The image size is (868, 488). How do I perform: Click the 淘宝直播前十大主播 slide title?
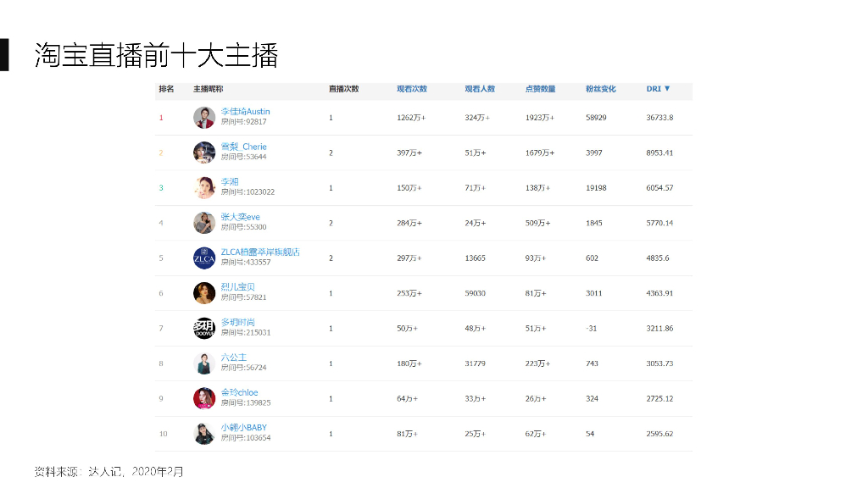point(156,55)
